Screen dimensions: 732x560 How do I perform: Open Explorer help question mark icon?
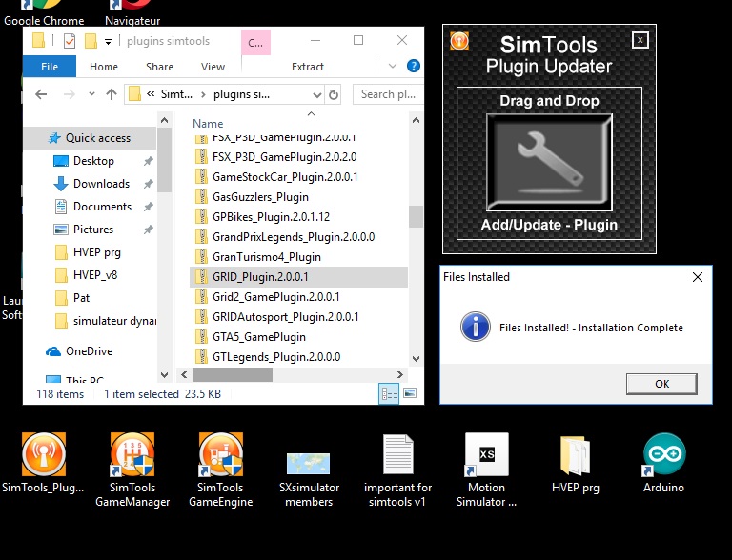click(413, 66)
